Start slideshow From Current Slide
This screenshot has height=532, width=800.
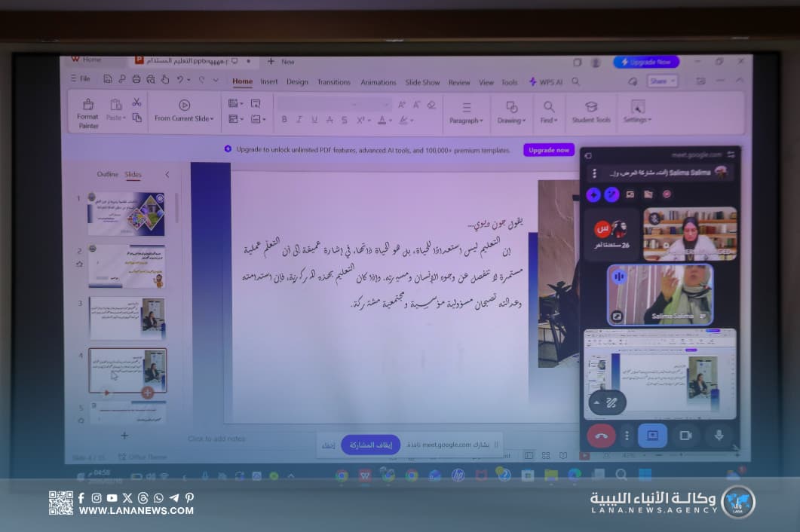pos(184,111)
